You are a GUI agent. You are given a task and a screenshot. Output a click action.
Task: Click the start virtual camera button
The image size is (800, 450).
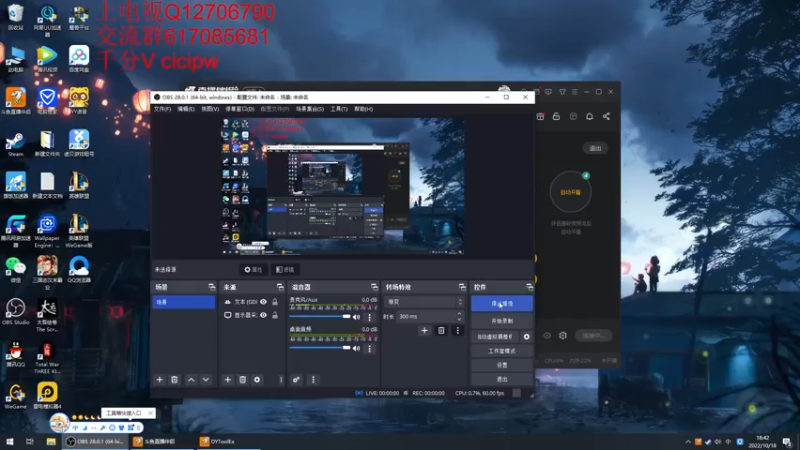tap(495, 337)
